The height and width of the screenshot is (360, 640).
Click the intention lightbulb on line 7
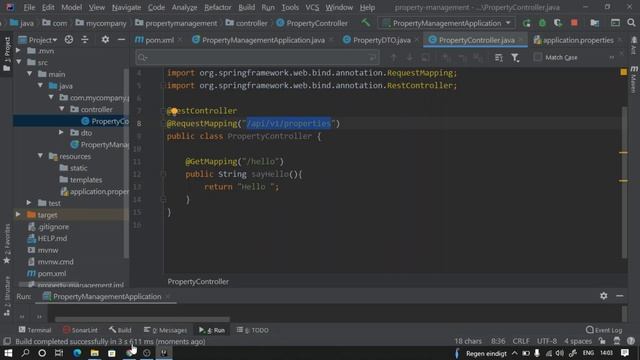[x=174, y=111]
